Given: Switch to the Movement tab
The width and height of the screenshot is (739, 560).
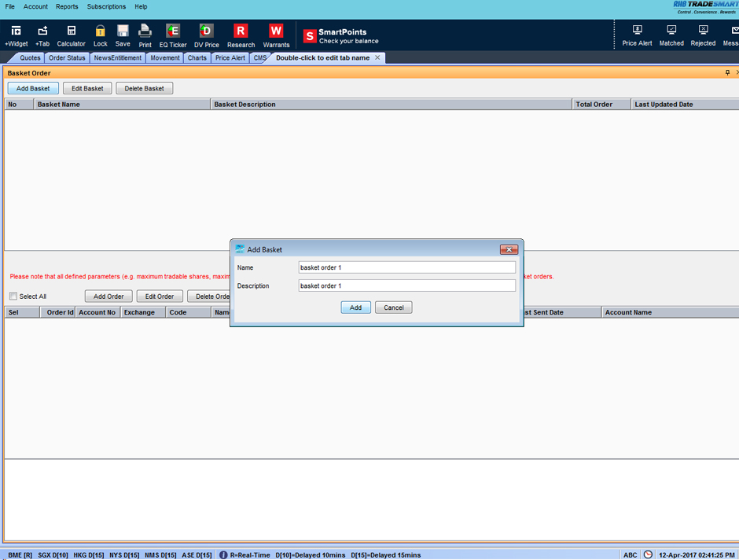Looking at the screenshot, I should [165, 58].
